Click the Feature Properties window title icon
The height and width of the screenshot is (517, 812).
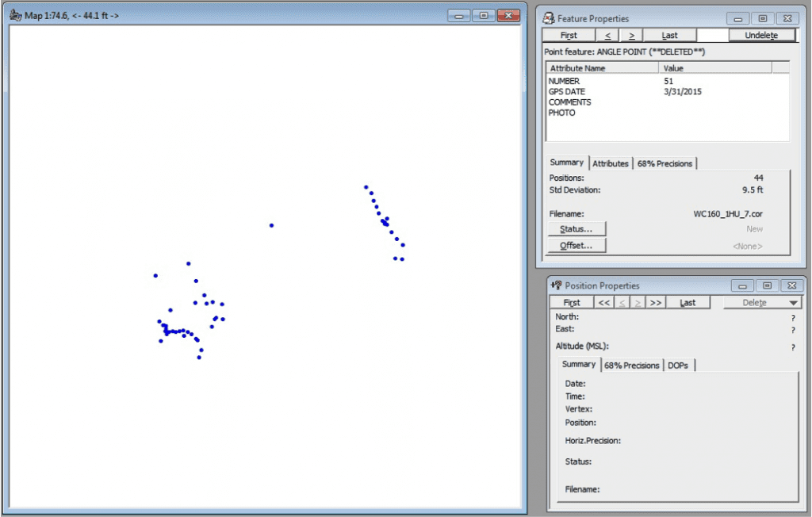[x=549, y=18]
